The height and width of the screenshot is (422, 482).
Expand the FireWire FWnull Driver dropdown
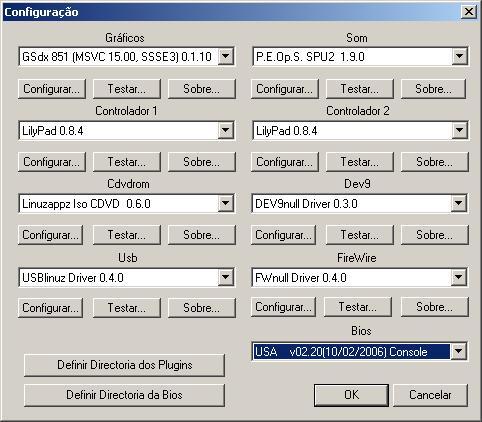tap(459, 277)
